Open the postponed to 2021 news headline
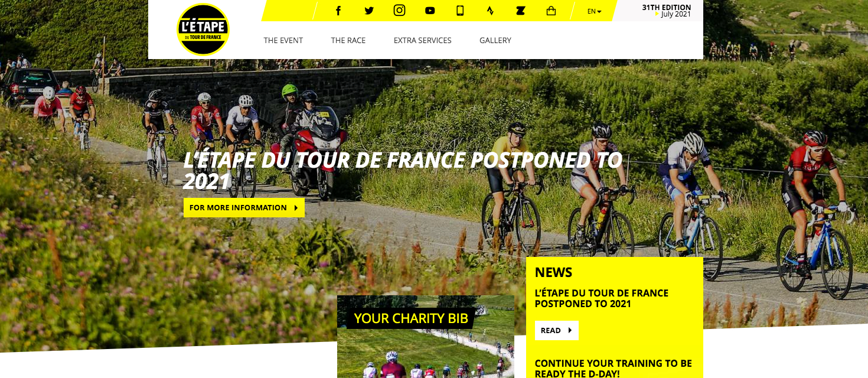 point(602,298)
